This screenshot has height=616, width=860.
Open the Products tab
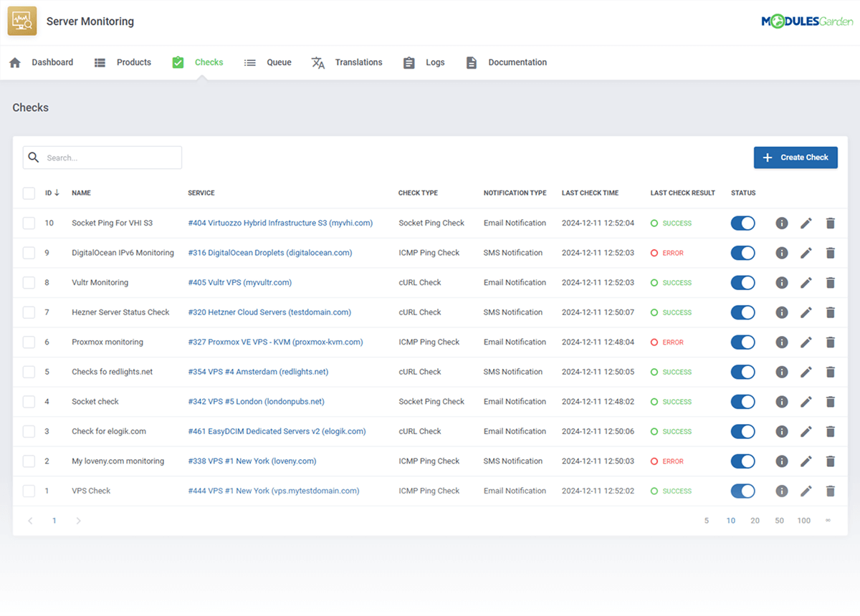pos(123,62)
